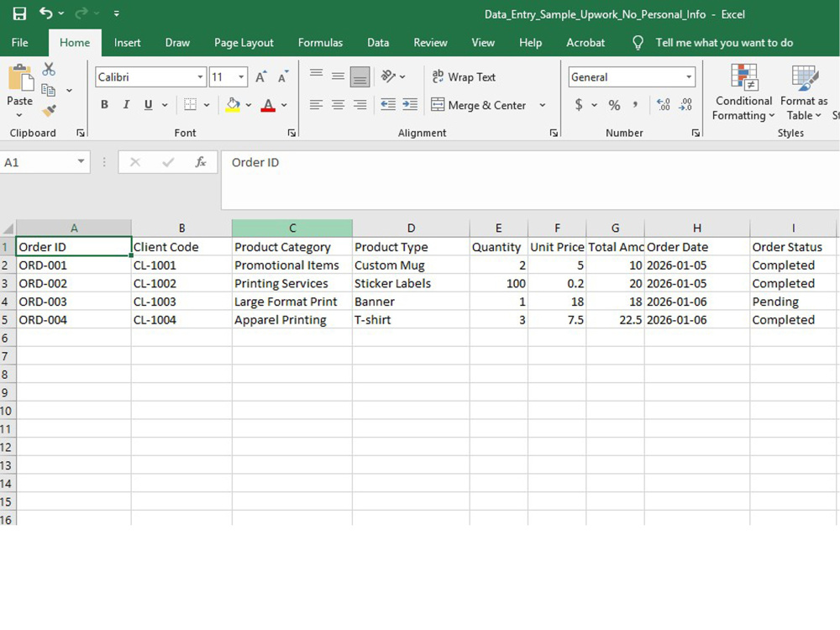The height and width of the screenshot is (630, 840).
Task: Select column C header
Action: (292, 228)
